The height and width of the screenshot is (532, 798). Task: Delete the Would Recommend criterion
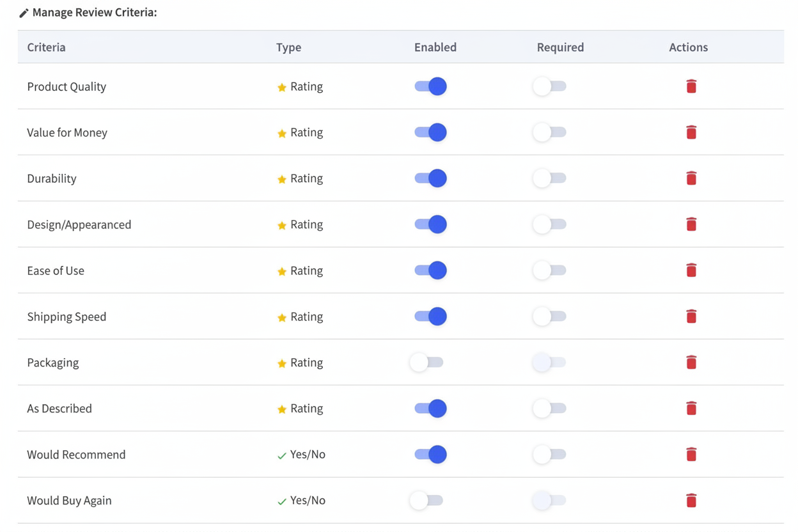pyautogui.click(x=691, y=455)
